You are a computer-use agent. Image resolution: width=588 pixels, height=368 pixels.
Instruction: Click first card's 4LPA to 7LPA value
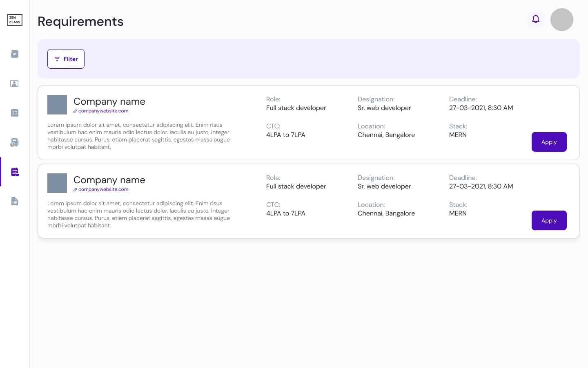[x=286, y=135]
